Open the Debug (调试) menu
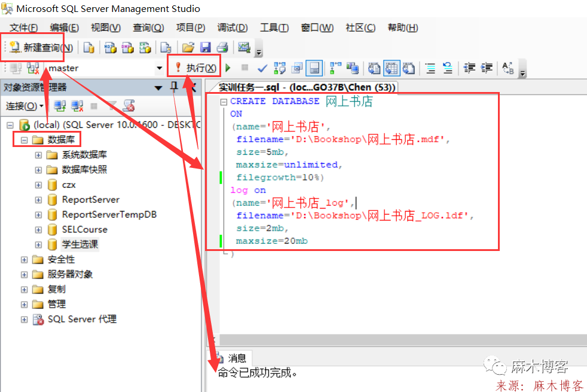 pos(233,27)
